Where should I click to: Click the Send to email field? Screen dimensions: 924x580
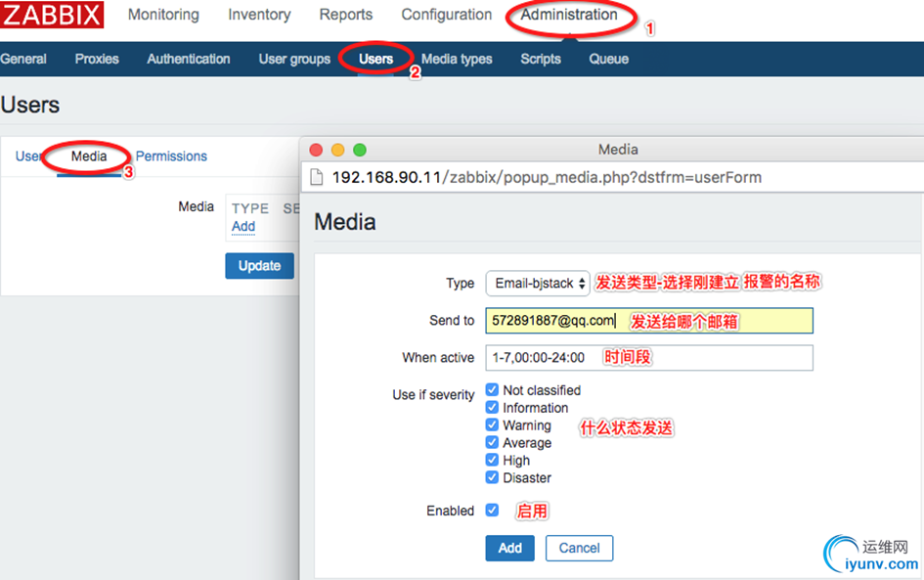[649, 321]
